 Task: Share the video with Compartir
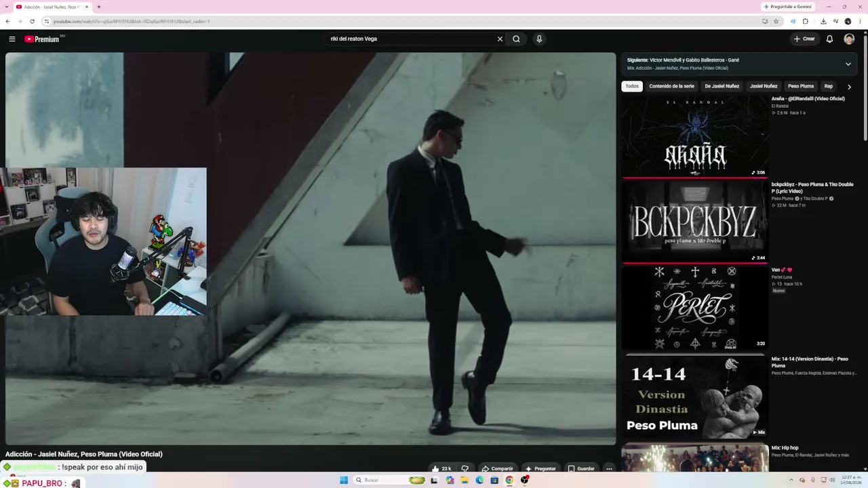[497, 468]
